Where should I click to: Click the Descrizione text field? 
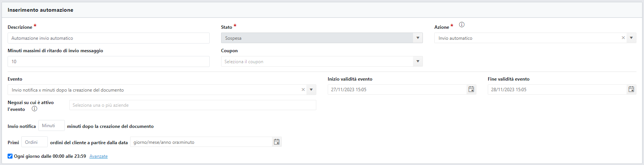(x=108, y=38)
